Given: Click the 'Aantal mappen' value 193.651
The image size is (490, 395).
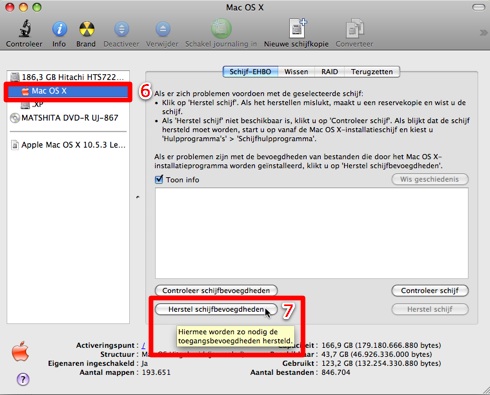Looking at the screenshot, I should click(156, 372).
